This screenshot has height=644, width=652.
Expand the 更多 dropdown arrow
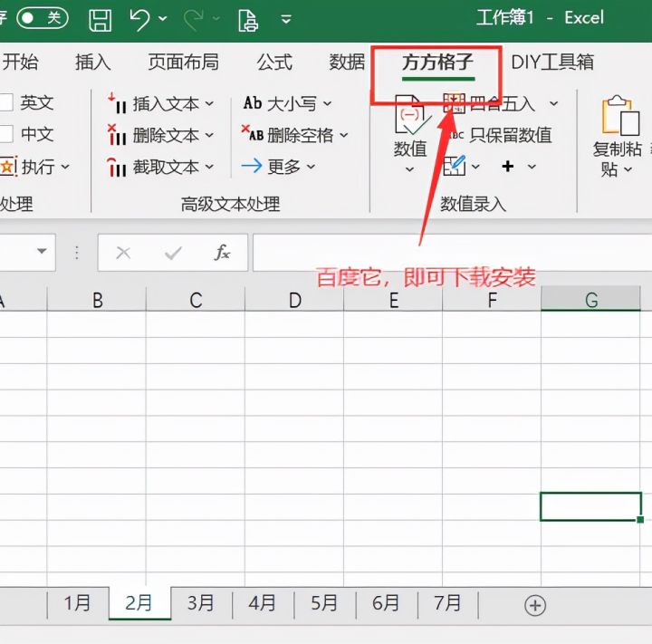[x=311, y=167]
